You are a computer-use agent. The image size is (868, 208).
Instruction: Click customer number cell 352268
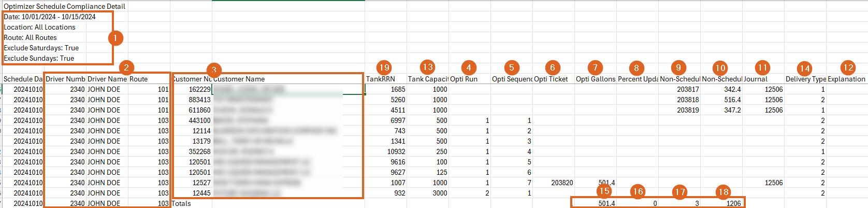192,151
